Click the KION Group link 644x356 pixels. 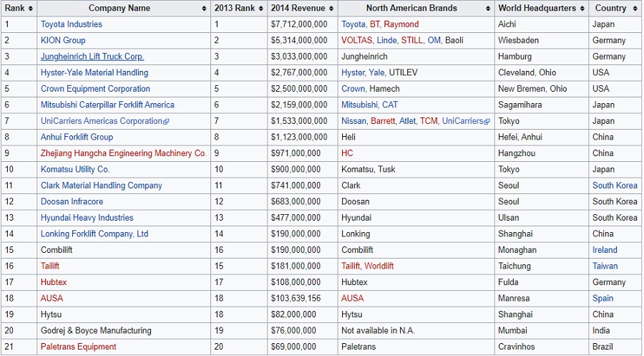point(63,41)
